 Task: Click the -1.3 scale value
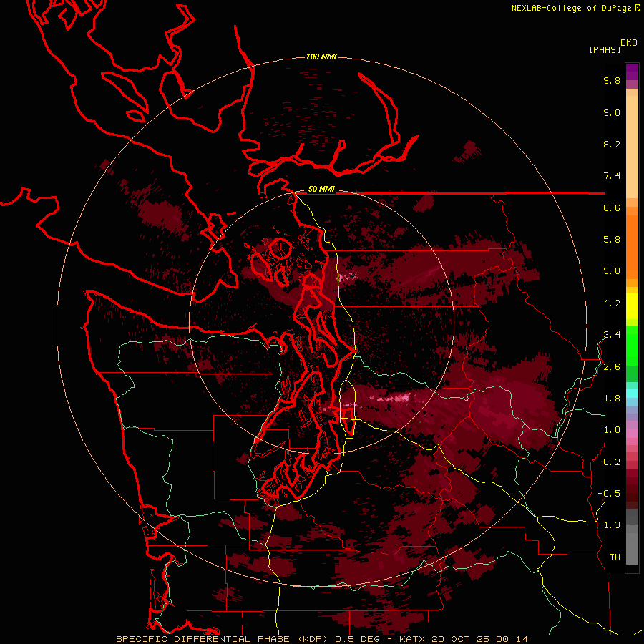tap(609, 525)
